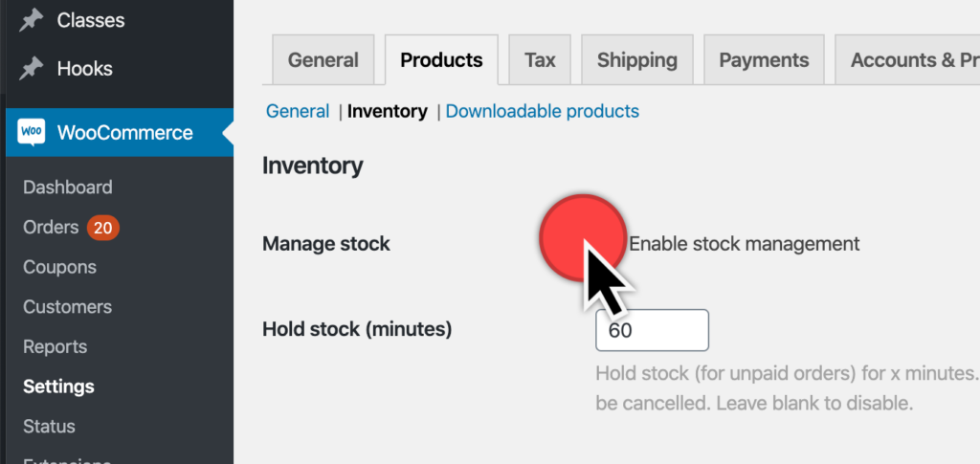Click the Woo logo icon in the sidebar
This screenshot has width=980, height=464.
[32, 132]
